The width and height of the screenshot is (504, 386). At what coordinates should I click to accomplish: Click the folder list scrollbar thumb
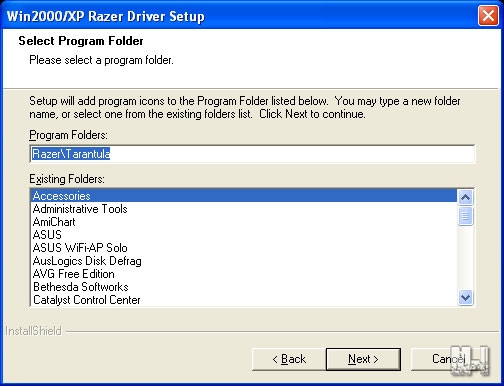(465, 216)
